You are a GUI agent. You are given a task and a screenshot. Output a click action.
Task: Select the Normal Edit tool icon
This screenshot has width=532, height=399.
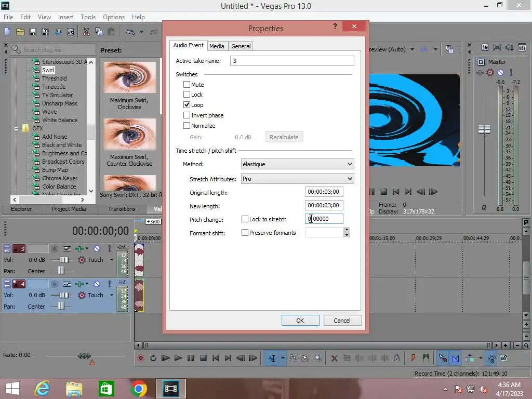[x=272, y=358]
